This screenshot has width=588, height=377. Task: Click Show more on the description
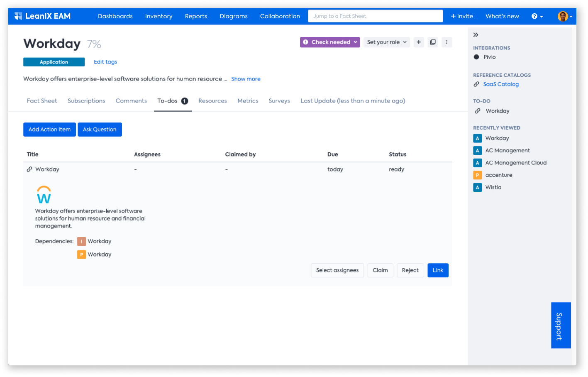pos(246,79)
